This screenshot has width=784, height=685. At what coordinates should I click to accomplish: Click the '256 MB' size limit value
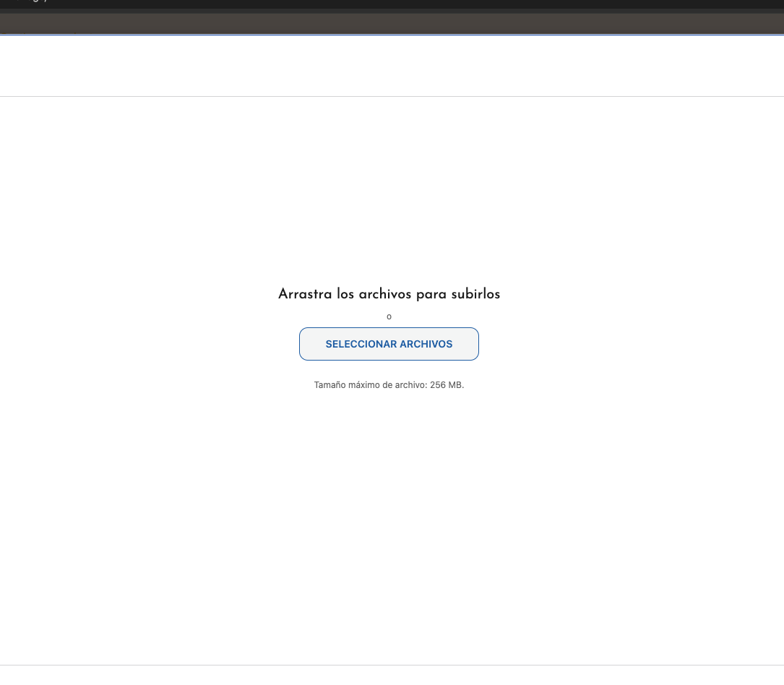(x=447, y=385)
